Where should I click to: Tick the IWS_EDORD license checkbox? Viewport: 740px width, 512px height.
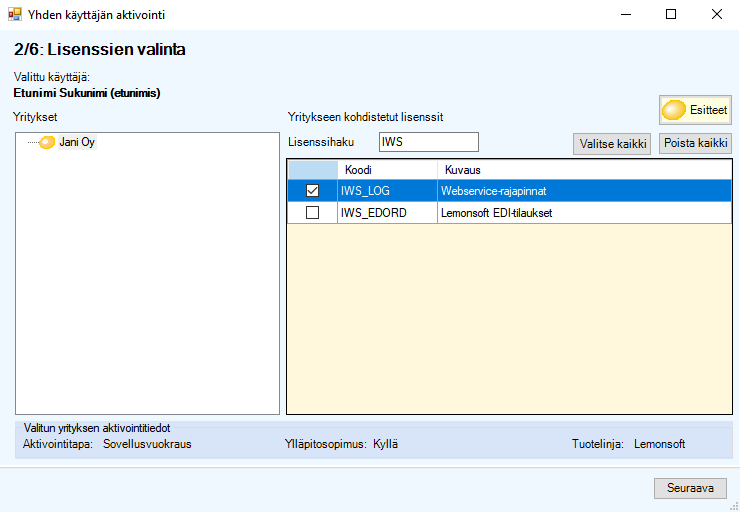(312, 213)
